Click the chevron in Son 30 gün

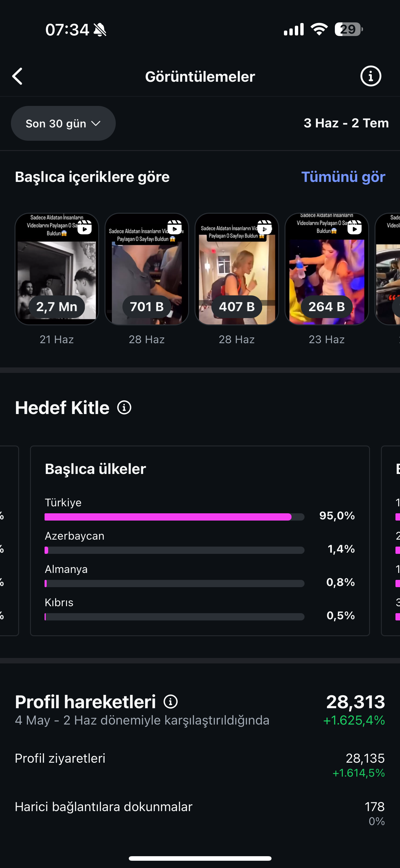click(x=96, y=124)
